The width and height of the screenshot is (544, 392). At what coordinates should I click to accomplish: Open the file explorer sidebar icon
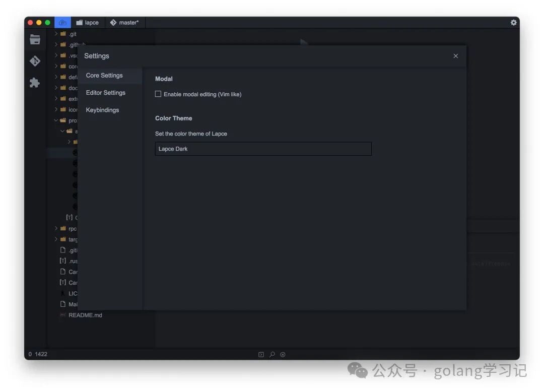pos(35,39)
